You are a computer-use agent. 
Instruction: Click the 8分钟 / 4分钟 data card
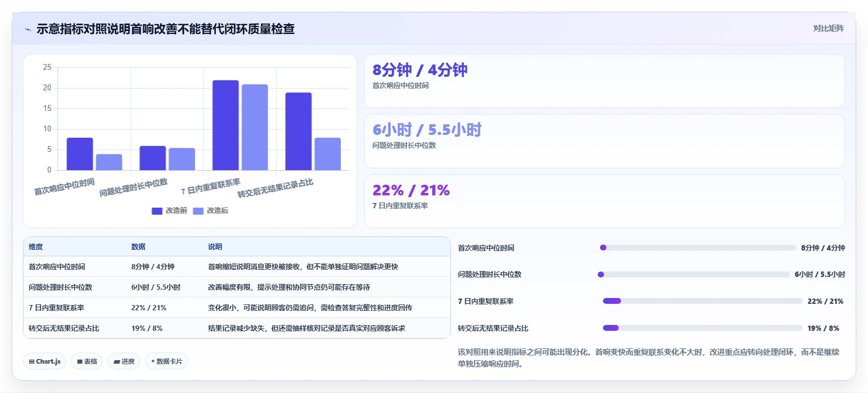click(605, 81)
